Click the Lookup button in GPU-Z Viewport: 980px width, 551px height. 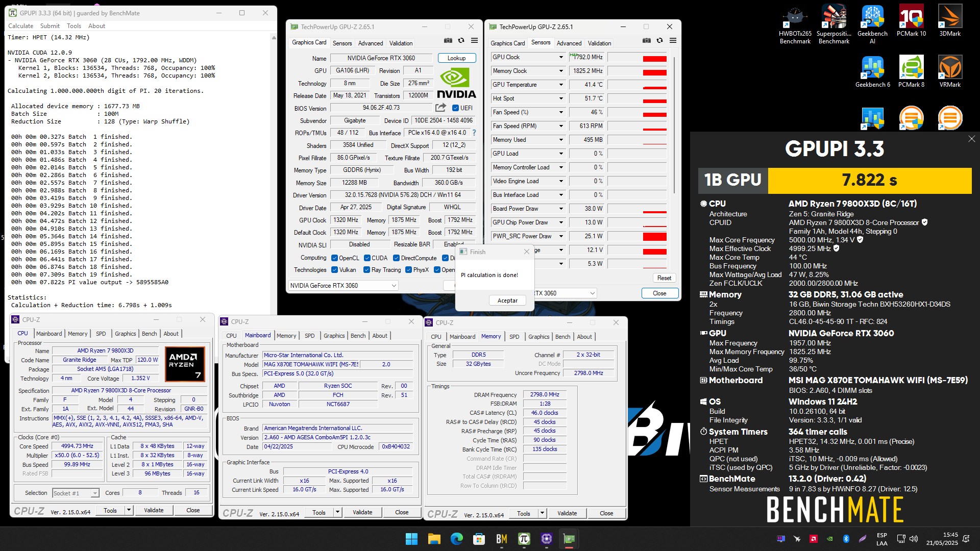pos(456,58)
